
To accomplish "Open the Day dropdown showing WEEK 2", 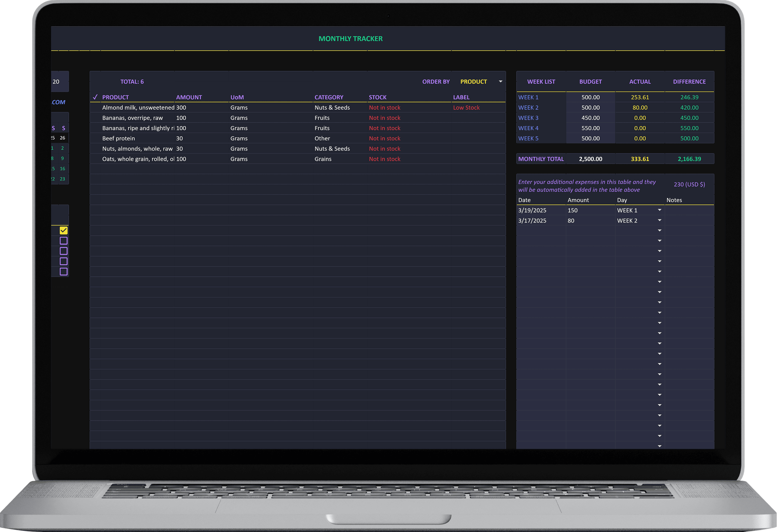I will tap(659, 220).
